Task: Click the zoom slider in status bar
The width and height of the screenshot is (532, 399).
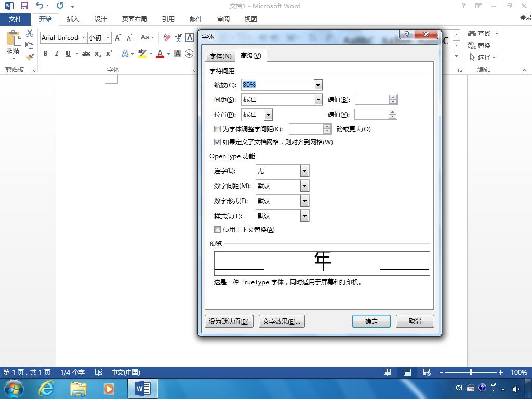Action: (x=471, y=372)
